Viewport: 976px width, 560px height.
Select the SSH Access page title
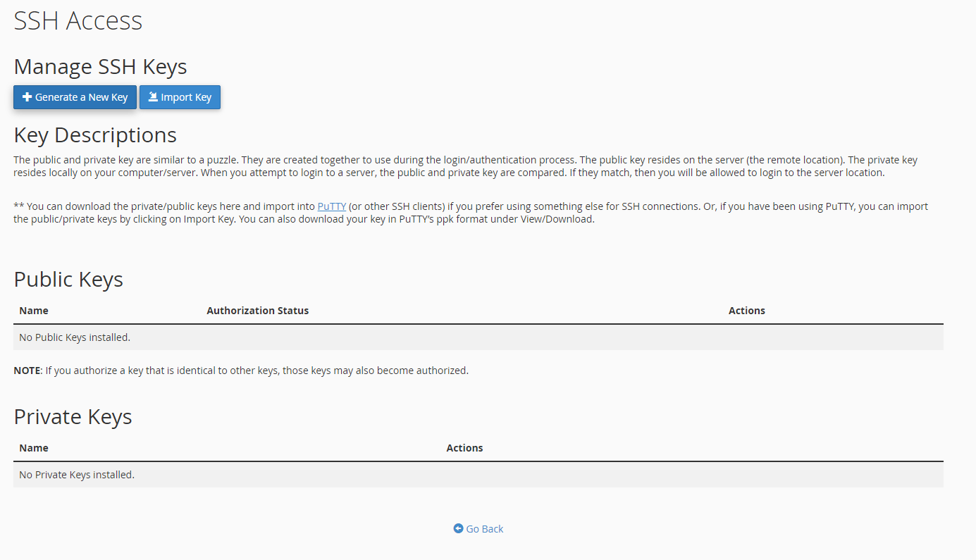click(78, 20)
